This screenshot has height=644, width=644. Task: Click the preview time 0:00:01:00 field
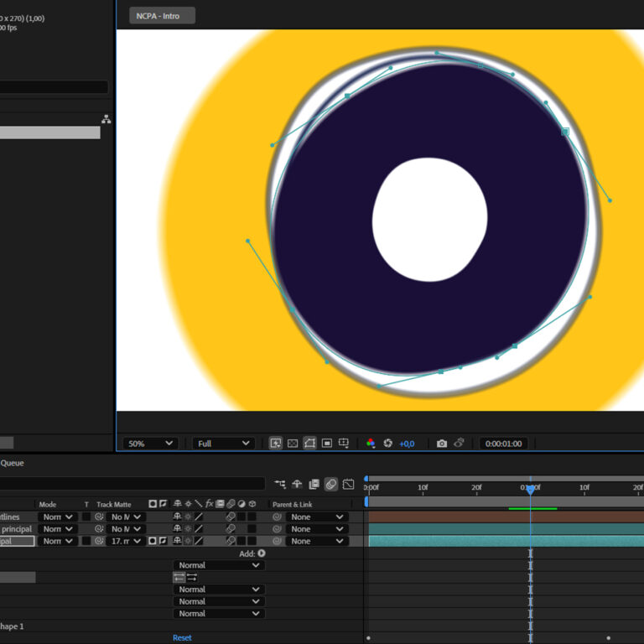click(x=504, y=444)
